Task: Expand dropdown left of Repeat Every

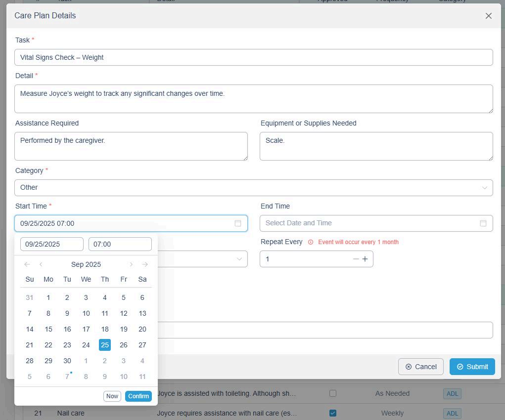Action: 239,259
